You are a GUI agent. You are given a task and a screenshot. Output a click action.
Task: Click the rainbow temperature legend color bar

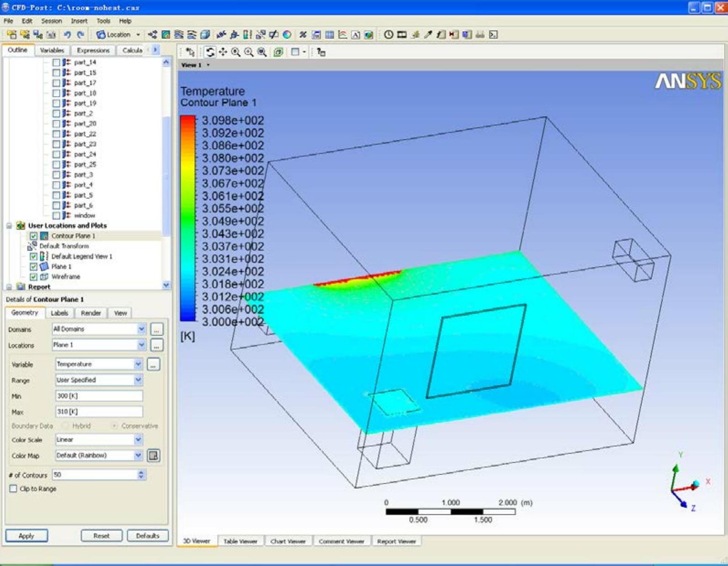(187, 218)
